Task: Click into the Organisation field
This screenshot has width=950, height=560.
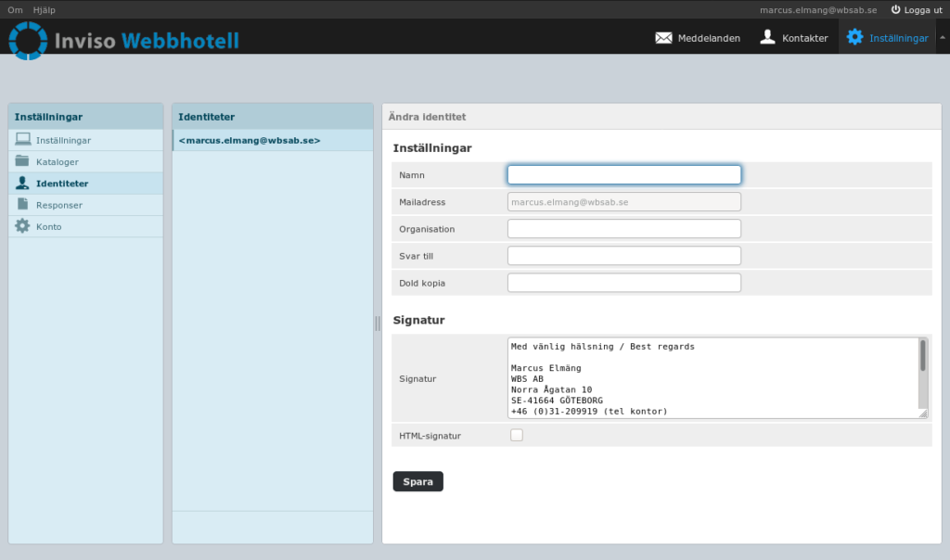Action: [623, 229]
